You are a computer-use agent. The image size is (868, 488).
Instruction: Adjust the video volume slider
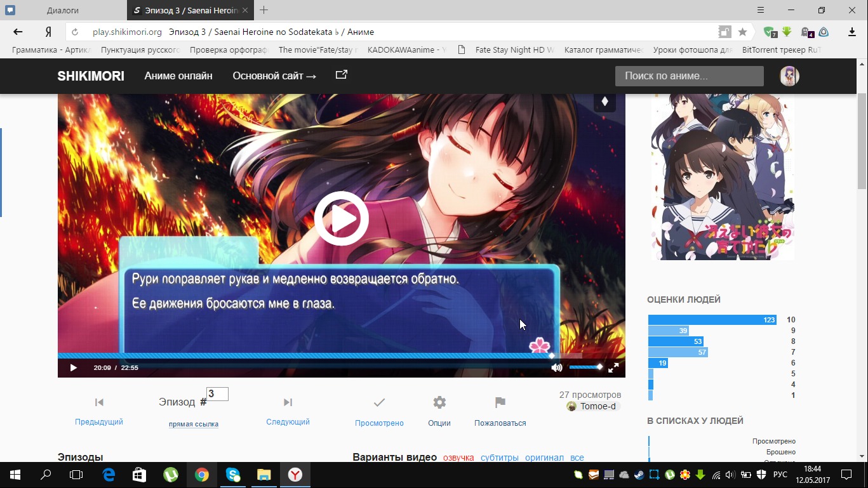[585, 367]
